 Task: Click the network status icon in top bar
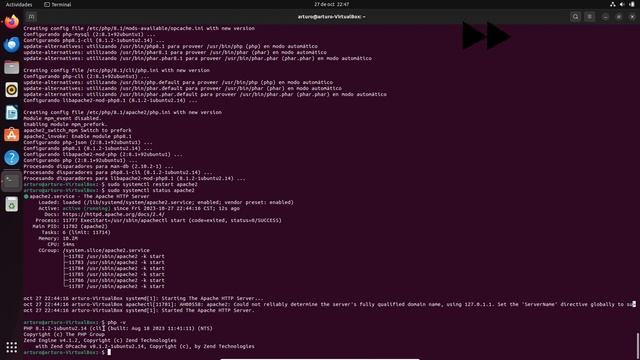coord(612,4)
